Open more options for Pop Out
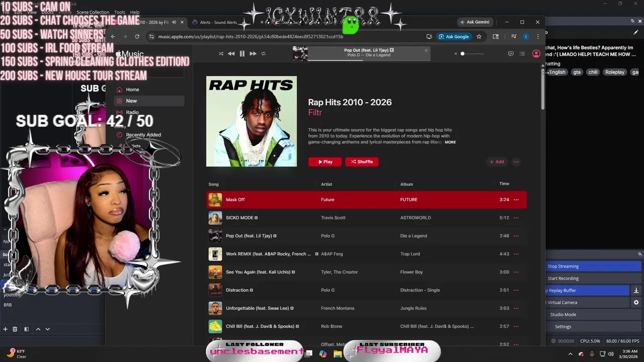 pyautogui.click(x=516, y=236)
